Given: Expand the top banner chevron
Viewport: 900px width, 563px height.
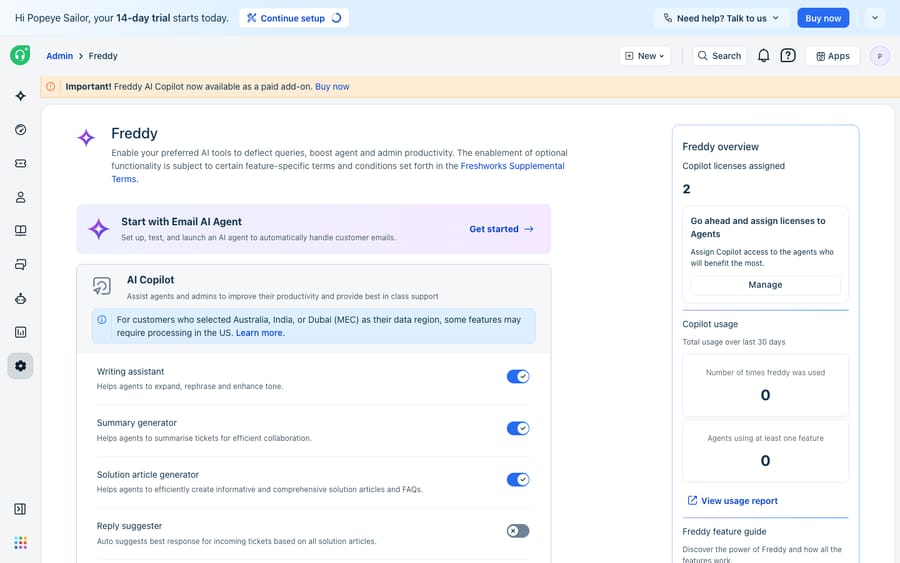Looking at the screenshot, I should click(875, 18).
